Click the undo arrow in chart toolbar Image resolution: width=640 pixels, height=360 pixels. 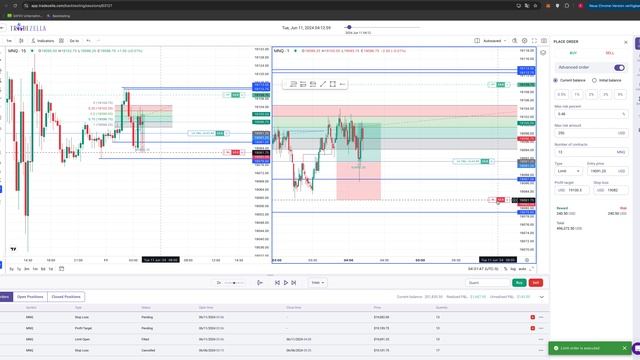tap(88, 41)
